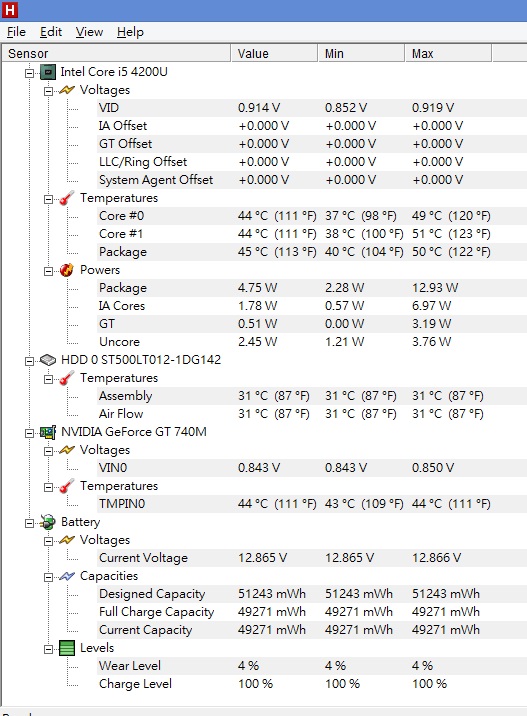Open the View menu
The width and height of the screenshot is (527, 716).
tap(89, 32)
